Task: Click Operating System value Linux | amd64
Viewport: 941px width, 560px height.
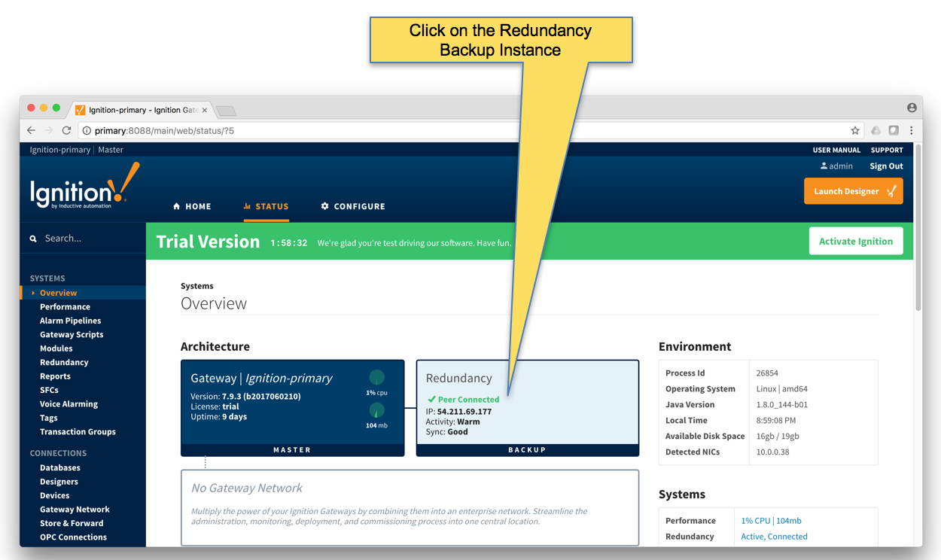Action: pyautogui.click(x=782, y=389)
